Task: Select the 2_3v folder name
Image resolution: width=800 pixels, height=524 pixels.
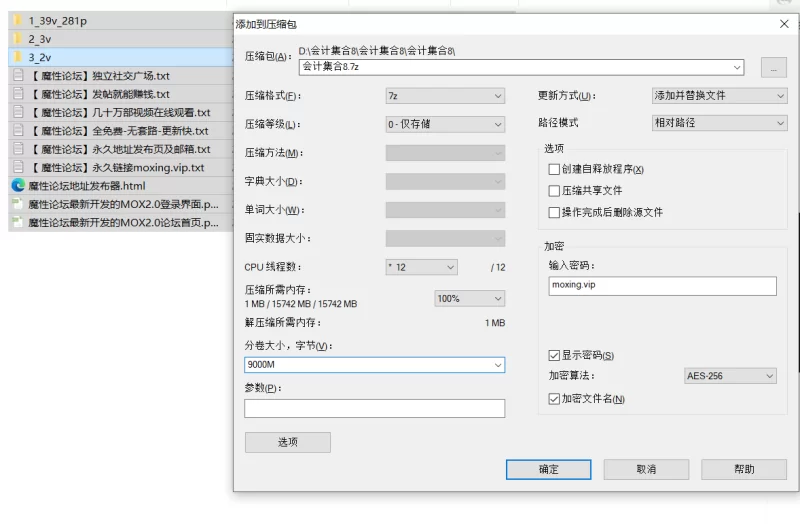Action: tap(40, 39)
